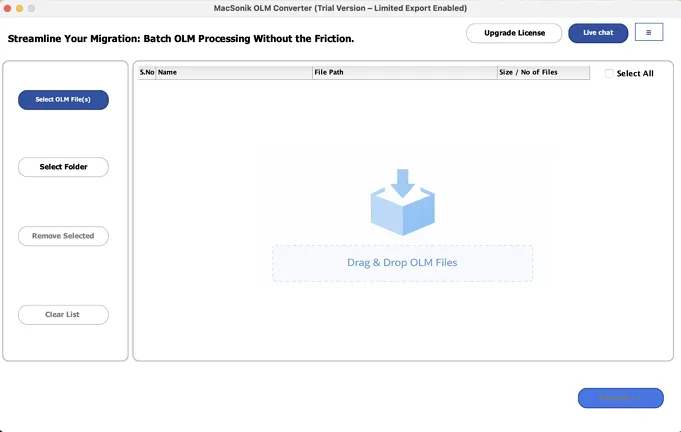681x432 pixels.
Task: Click the Size / No of Files header
Action: pos(543,73)
